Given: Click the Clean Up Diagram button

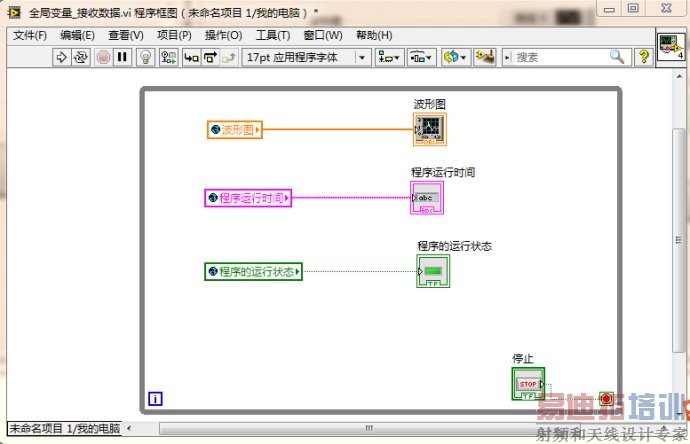Looking at the screenshot, I should click(485, 57).
